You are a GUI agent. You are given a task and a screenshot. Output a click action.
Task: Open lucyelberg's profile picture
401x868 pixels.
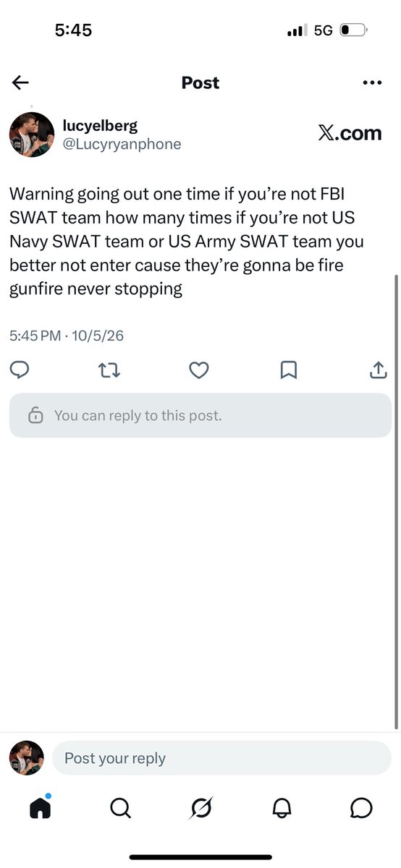point(31,135)
